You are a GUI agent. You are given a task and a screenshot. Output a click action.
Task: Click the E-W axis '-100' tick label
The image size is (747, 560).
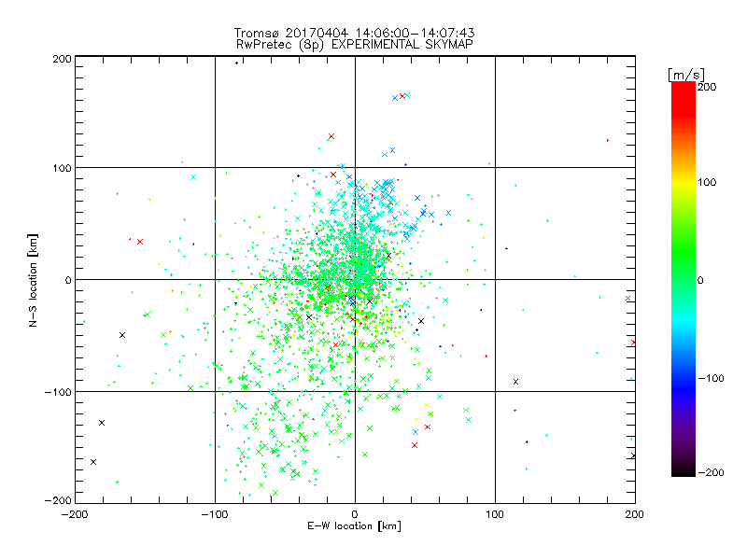pos(215,514)
